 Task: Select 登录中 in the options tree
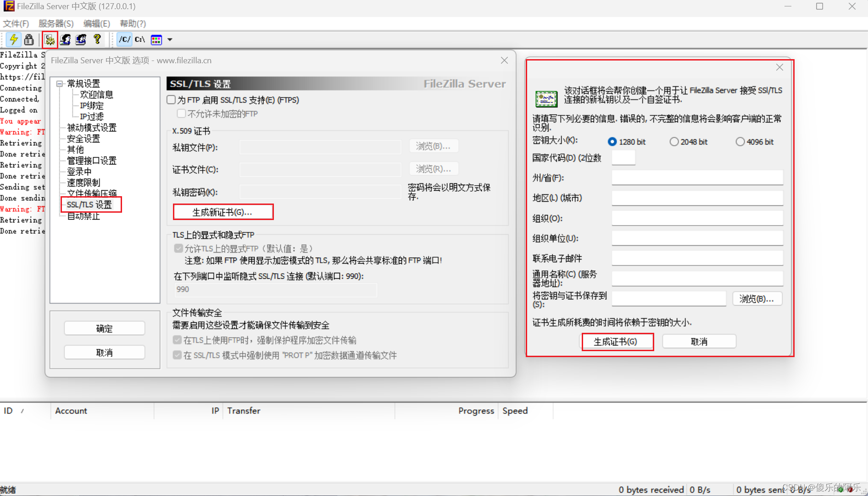tap(79, 171)
